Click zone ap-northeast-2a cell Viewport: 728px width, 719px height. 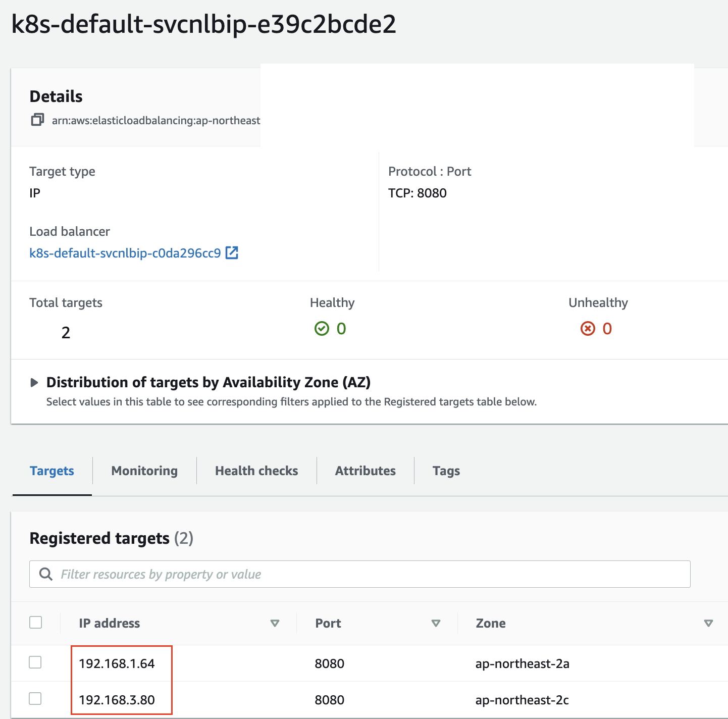[523, 663]
